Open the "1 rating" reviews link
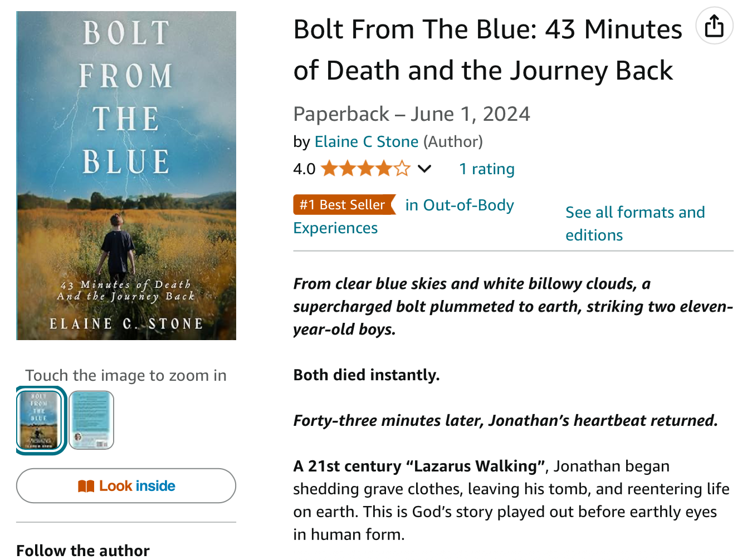The height and width of the screenshot is (560, 747). click(486, 169)
